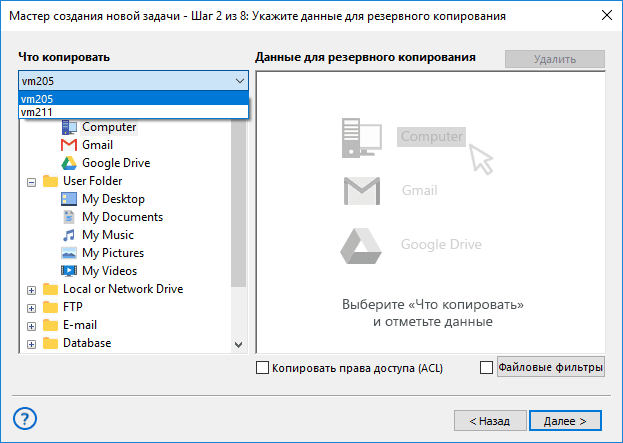Viewport: 623px width, 443px height.
Task: Expand the FTP tree node
Action: point(32,308)
